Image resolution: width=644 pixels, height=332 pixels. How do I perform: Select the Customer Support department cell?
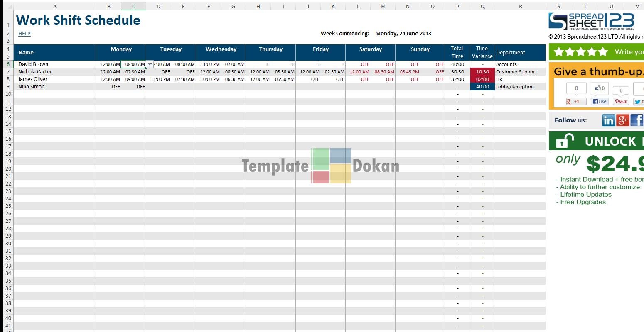pyautogui.click(x=520, y=72)
